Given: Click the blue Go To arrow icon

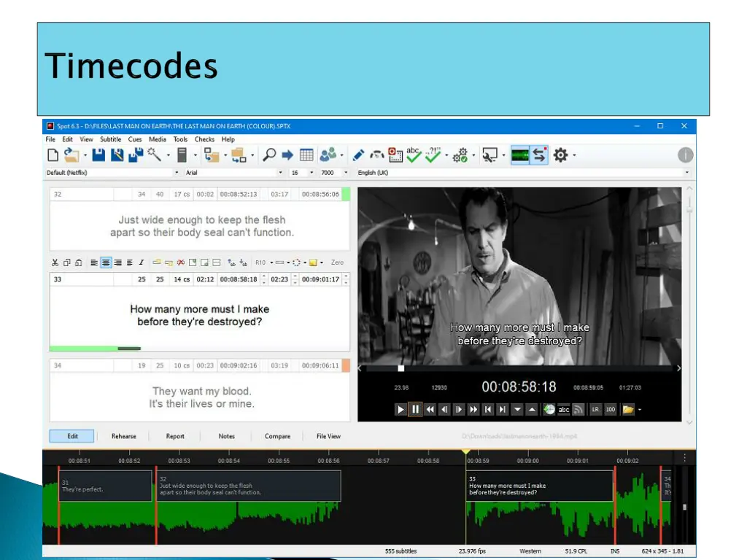Looking at the screenshot, I should pyautogui.click(x=287, y=155).
